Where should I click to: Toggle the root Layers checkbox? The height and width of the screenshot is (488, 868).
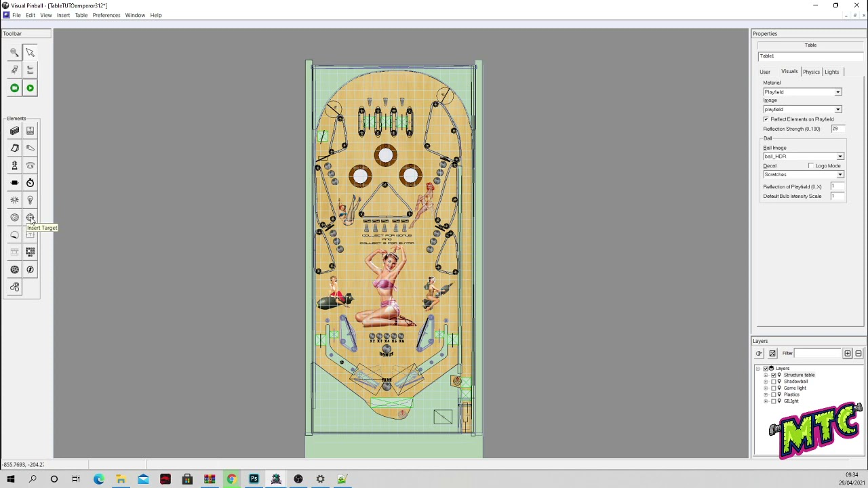[765, 369]
